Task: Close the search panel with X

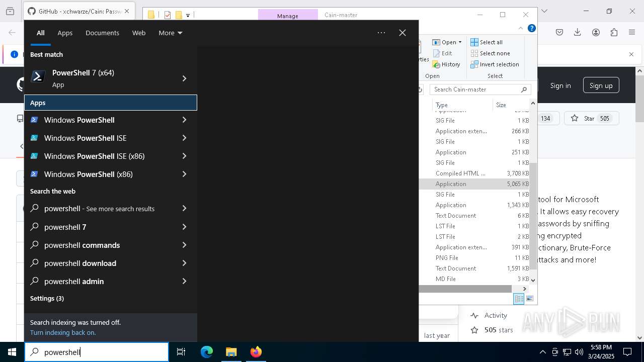Action: 403,33
